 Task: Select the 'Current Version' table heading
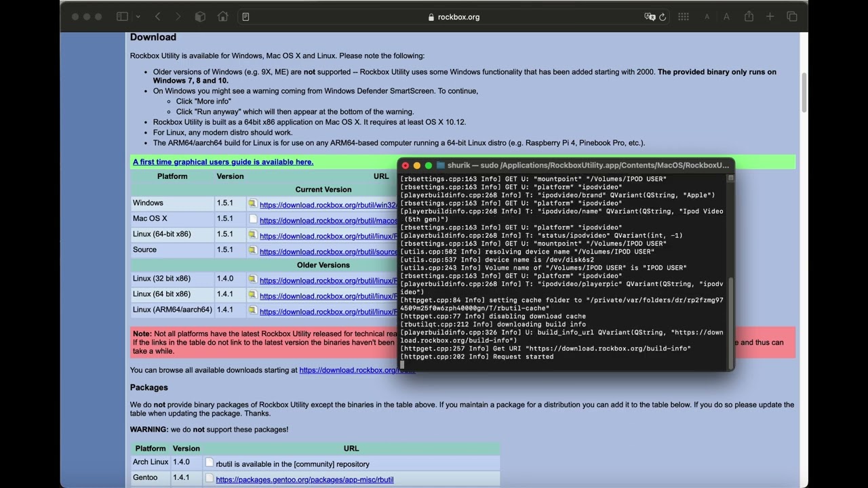pyautogui.click(x=323, y=190)
